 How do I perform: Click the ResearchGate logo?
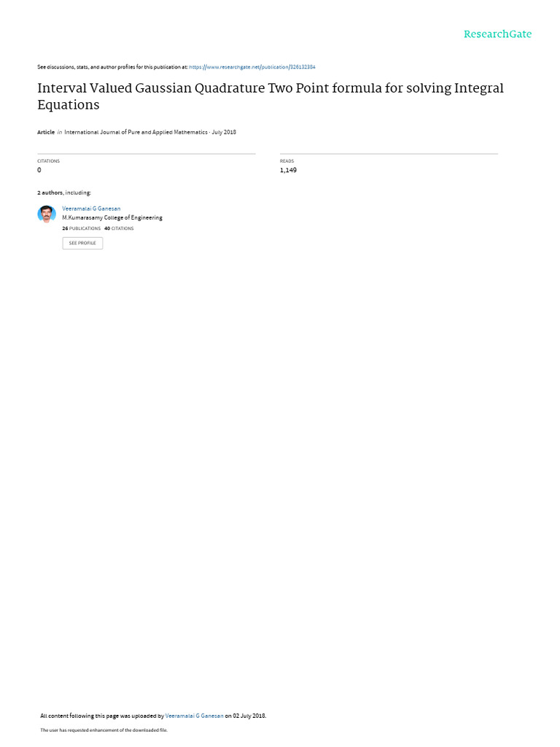tap(497, 34)
